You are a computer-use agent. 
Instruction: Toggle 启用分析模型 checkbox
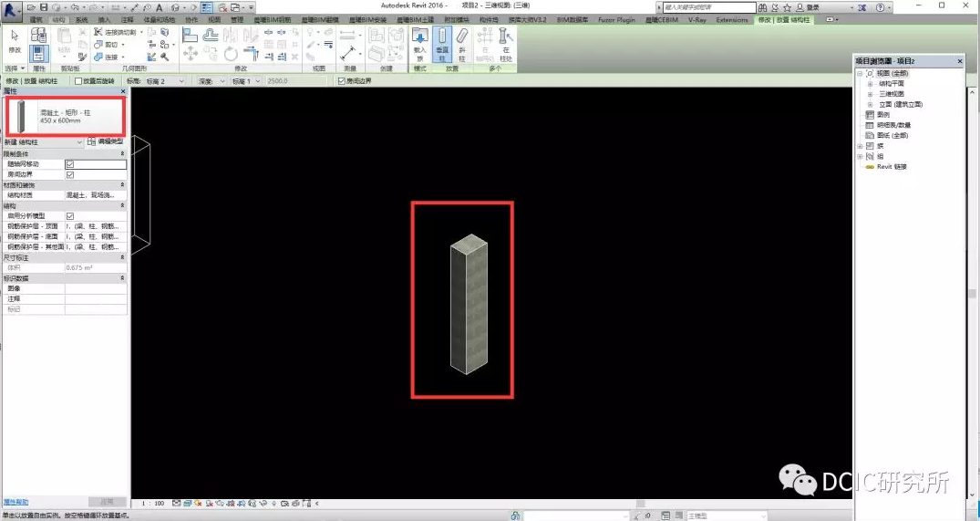coord(70,215)
